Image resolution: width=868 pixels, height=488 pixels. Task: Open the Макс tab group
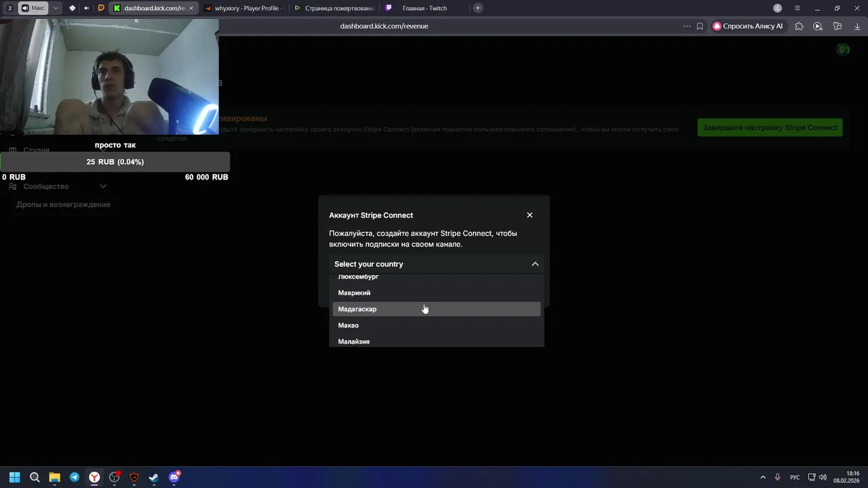point(33,8)
